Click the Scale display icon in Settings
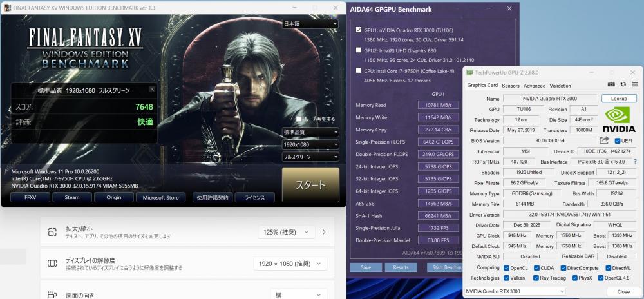 pos(52,232)
